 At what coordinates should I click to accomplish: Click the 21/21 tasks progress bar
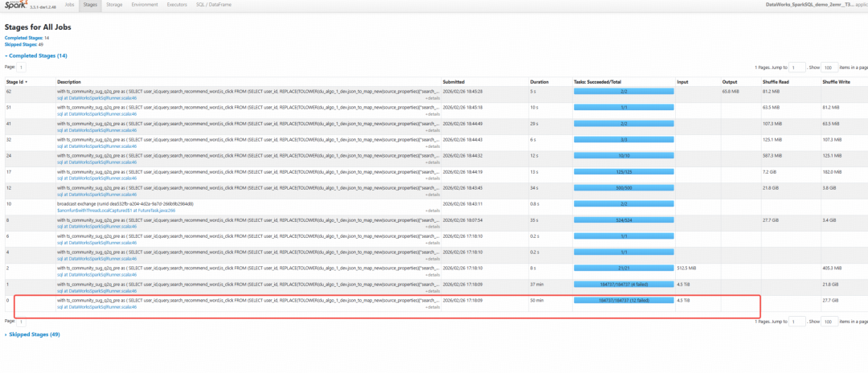[624, 268]
